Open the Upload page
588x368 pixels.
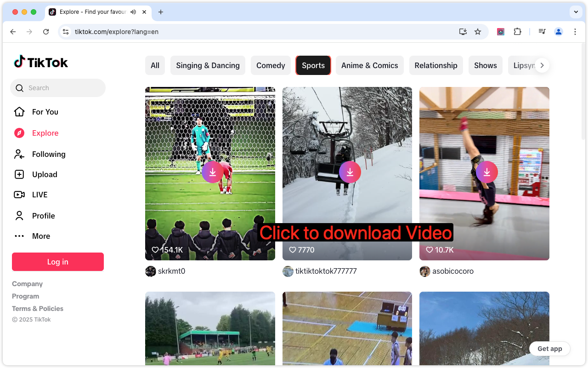[x=19, y=174]
